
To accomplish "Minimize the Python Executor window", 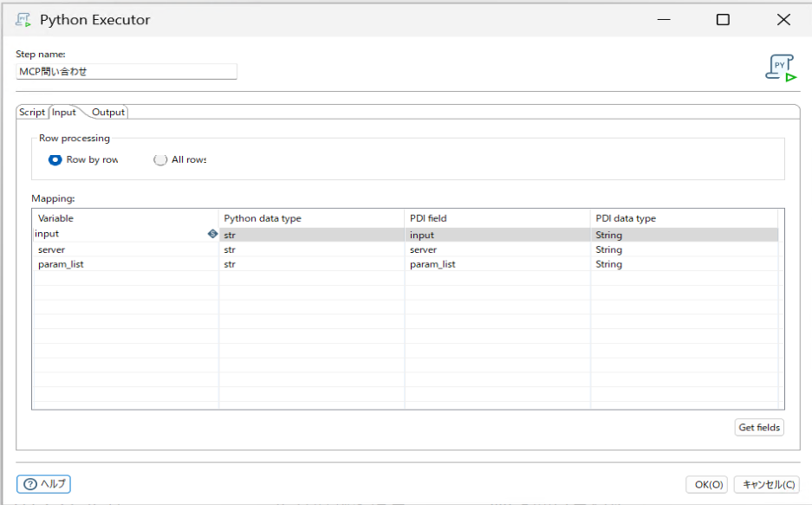I will (664, 20).
